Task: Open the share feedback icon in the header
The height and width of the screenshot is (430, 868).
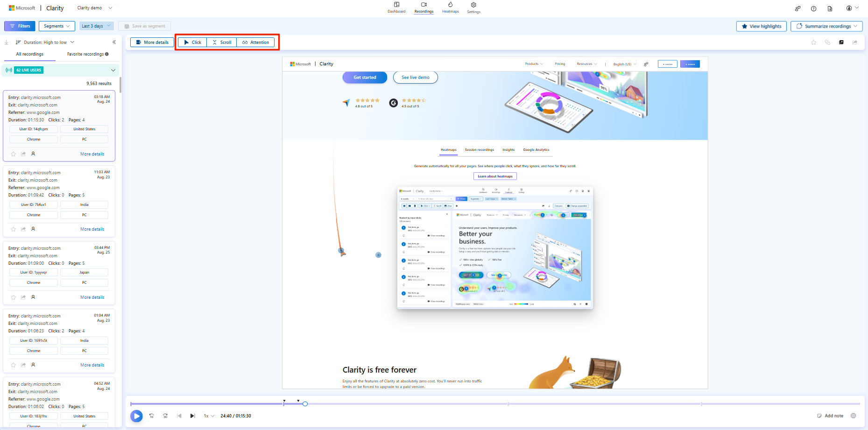Action: pos(798,8)
